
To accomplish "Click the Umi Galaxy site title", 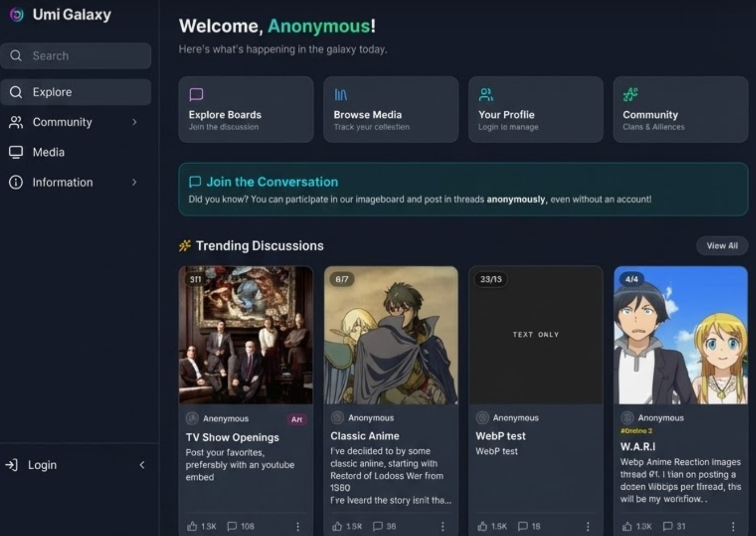I will click(72, 15).
